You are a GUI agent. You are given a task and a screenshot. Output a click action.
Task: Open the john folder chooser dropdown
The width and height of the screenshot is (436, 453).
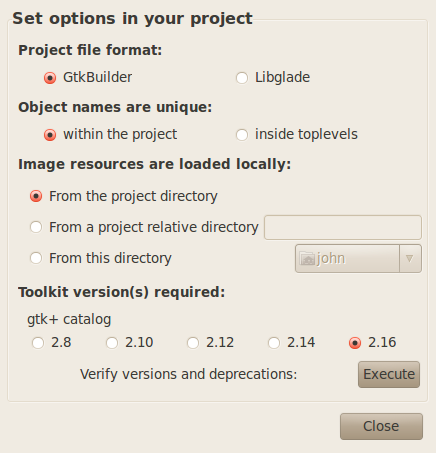(x=358, y=259)
